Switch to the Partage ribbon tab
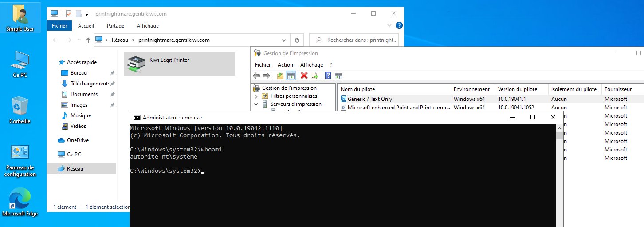Screen dimensions: 644x227 [115, 26]
